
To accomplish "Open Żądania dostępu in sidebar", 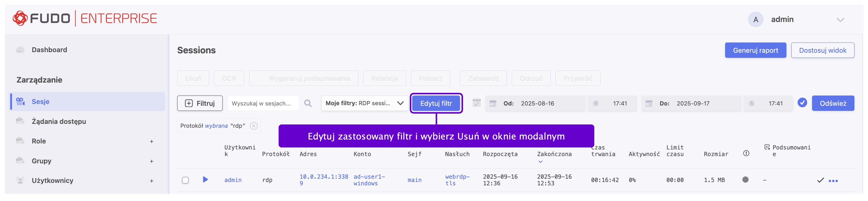I will click(59, 121).
